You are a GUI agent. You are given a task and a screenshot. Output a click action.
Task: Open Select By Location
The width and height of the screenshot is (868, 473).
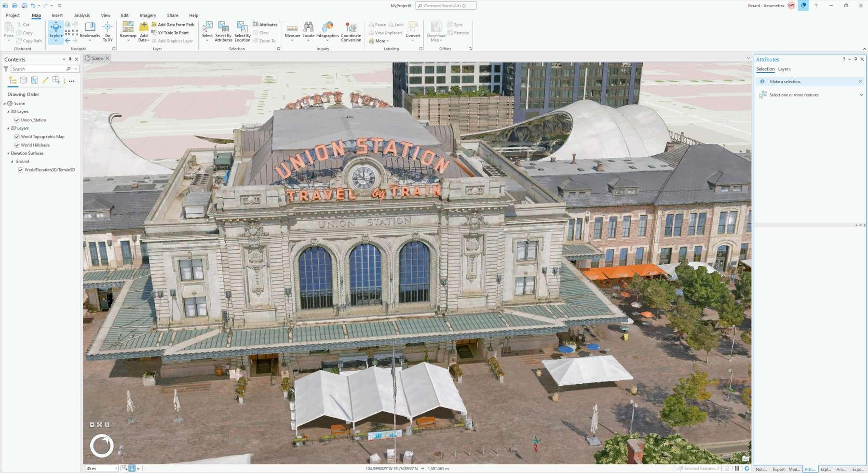[242, 31]
